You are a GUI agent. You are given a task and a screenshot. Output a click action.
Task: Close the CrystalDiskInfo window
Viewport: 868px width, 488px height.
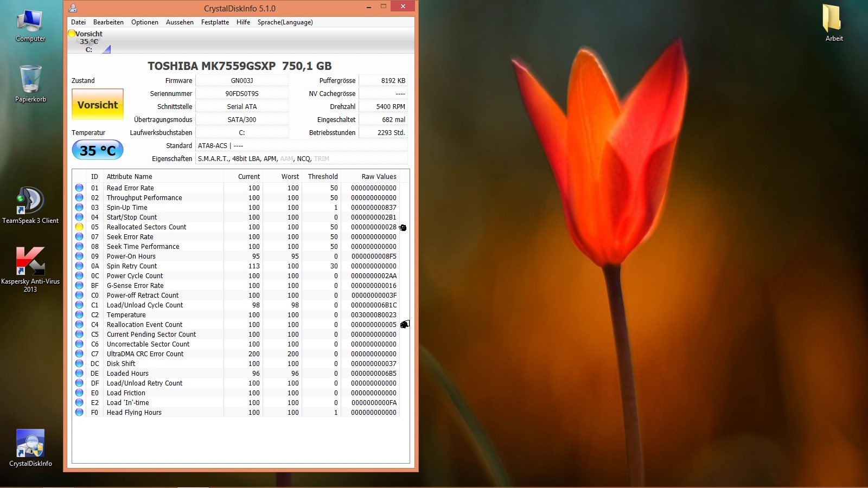pyautogui.click(x=403, y=7)
